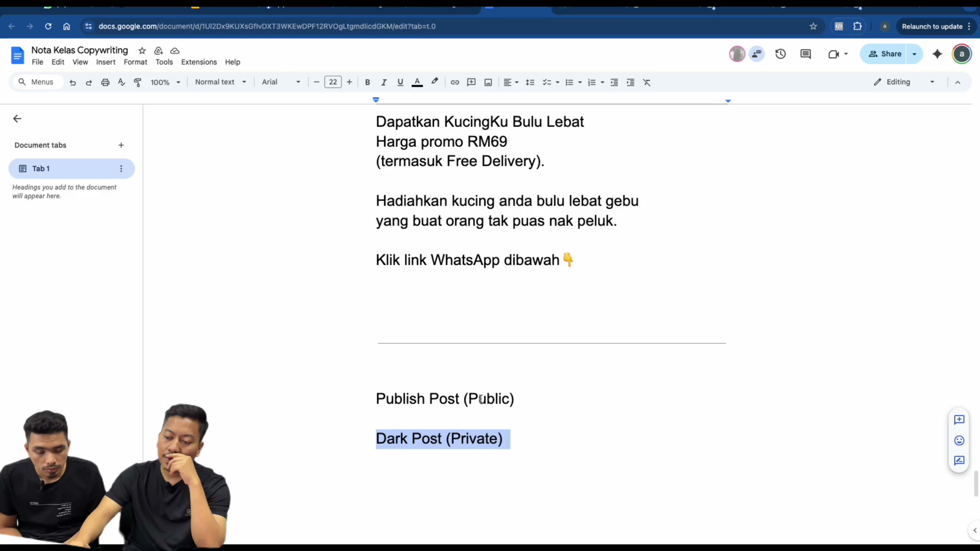Image resolution: width=980 pixels, height=551 pixels.
Task: Open the Editing mode dropdown
Action: pos(904,82)
